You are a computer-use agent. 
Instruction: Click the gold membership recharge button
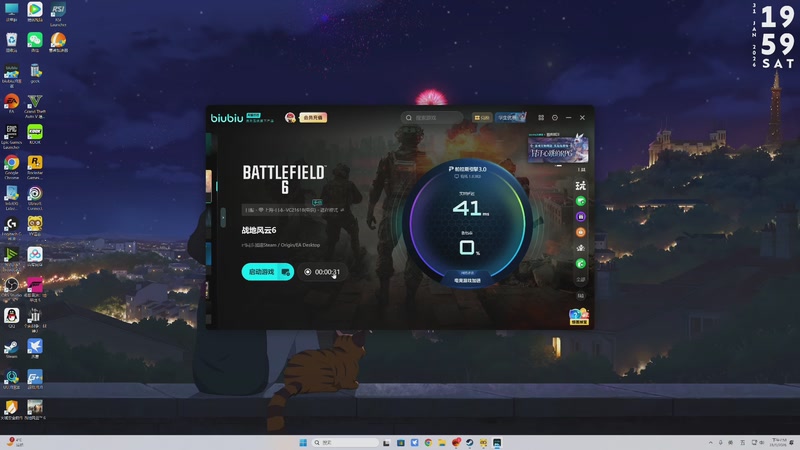pos(313,117)
